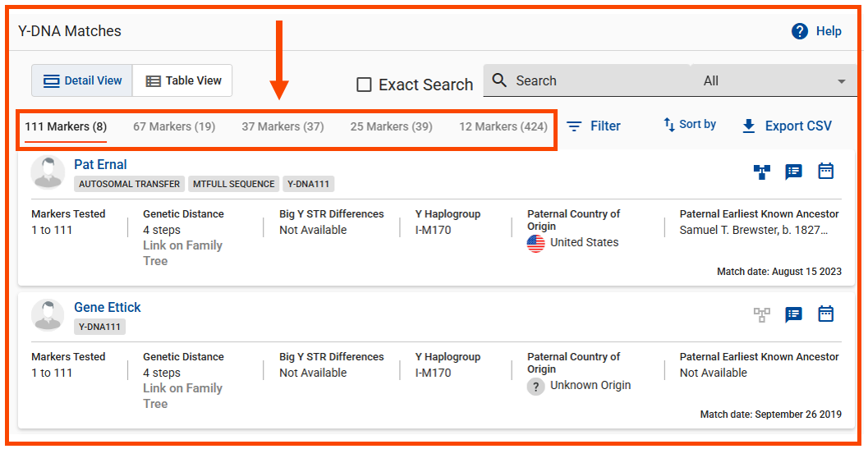Open notes icon for Pat Ernal
868x449 pixels.
[x=793, y=172]
